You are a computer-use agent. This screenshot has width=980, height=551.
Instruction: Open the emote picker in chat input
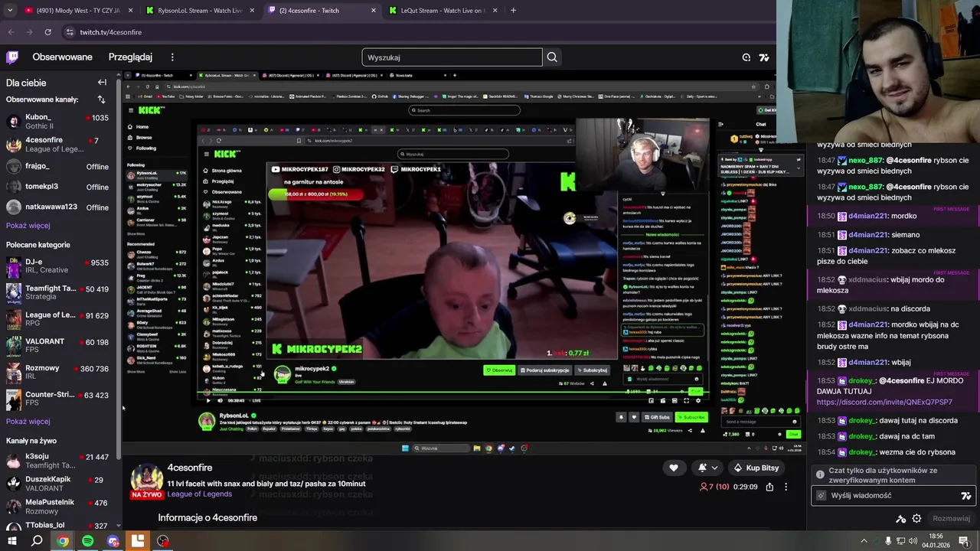(965, 496)
